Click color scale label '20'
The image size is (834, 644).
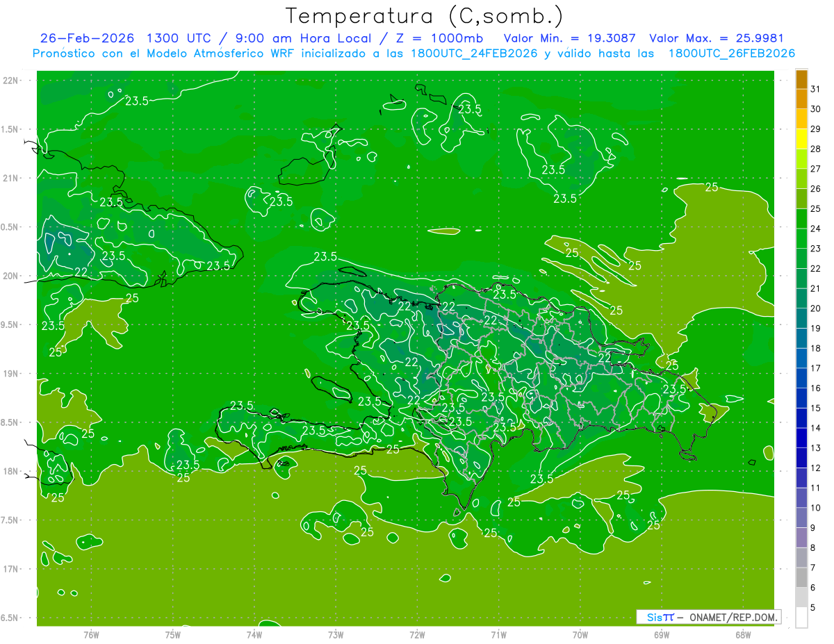(x=816, y=308)
